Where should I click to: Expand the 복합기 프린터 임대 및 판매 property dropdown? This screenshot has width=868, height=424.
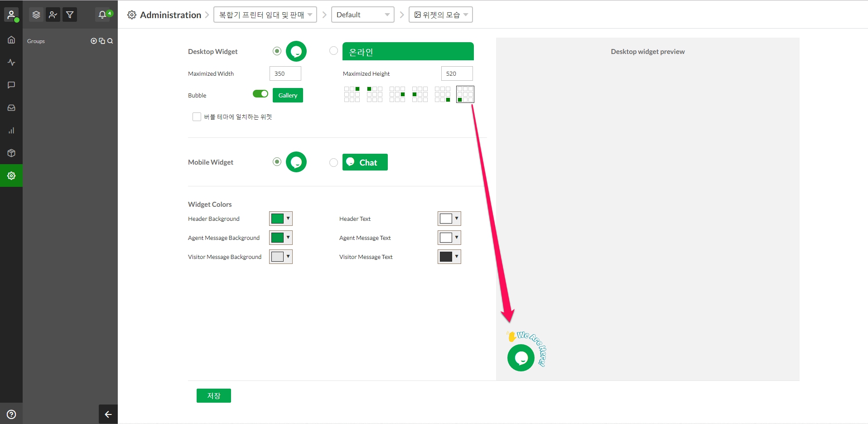click(265, 15)
